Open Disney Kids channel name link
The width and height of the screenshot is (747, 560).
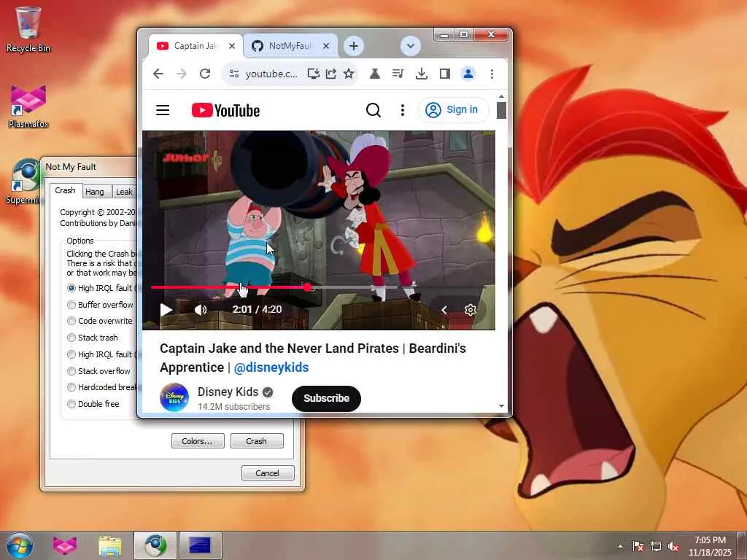point(228,392)
